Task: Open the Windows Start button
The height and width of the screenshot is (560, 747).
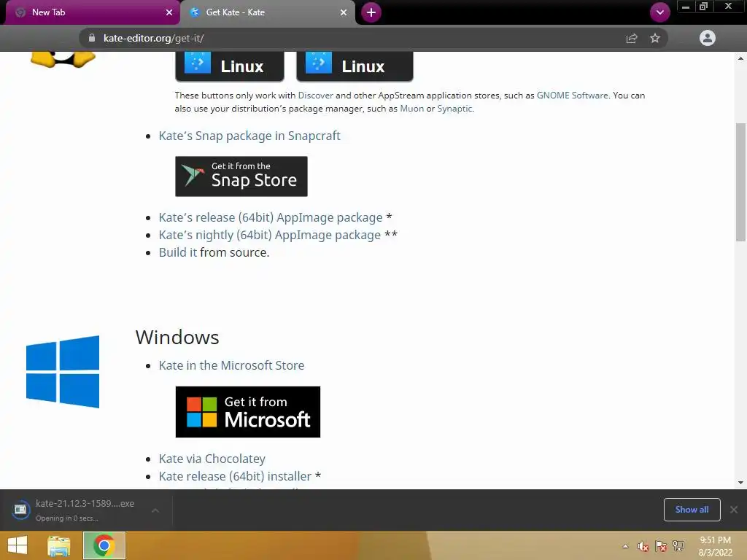Action: (18, 545)
